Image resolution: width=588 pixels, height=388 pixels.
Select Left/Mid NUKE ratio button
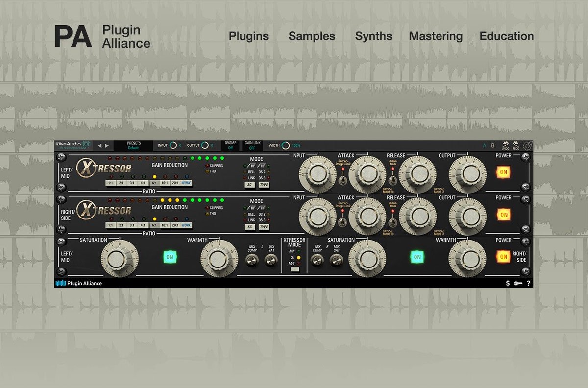point(187,183)
